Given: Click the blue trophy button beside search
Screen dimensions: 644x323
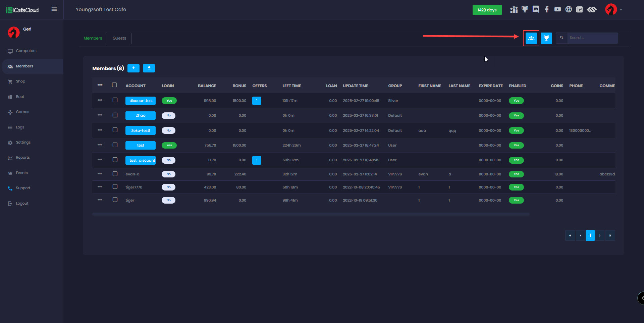Looking at the screenshot, I should [x=546, y=38].
